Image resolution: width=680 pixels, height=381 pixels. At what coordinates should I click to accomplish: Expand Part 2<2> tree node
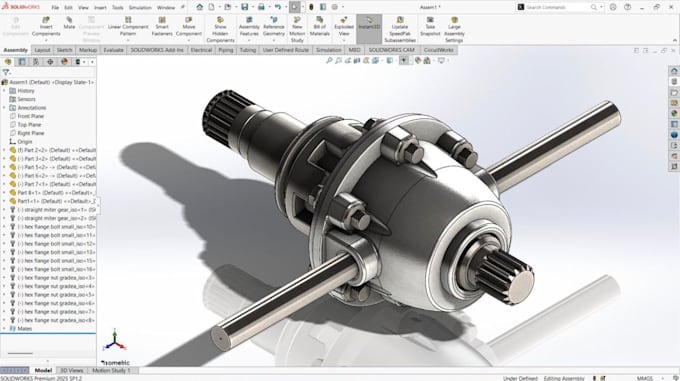pyautogui.click(x=4, y=150)
